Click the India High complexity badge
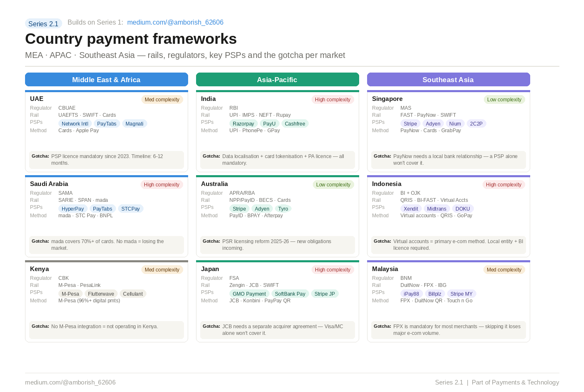584x392 pixels. coord(332,100)
